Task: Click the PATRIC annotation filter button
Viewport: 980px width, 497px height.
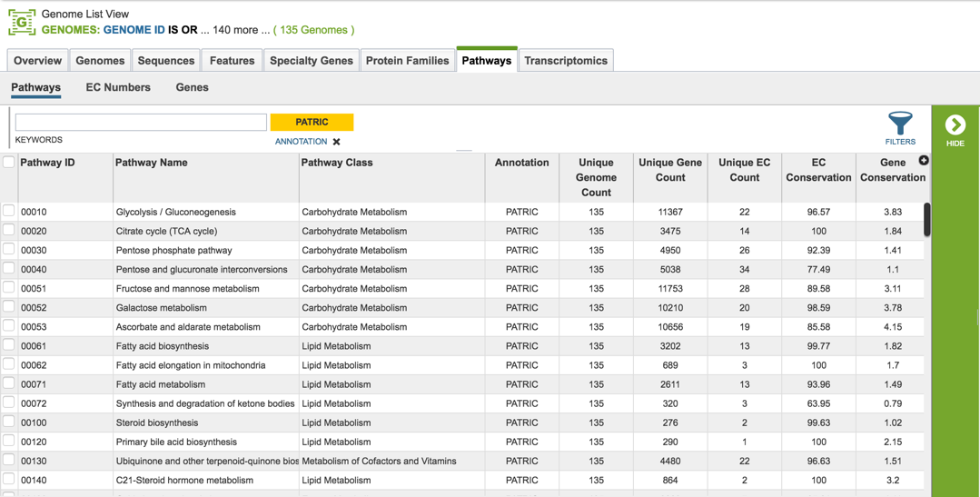Action: tap(312, 122)
